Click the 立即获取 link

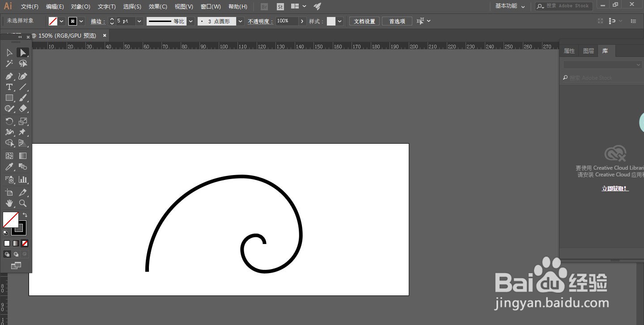[615, 188]
